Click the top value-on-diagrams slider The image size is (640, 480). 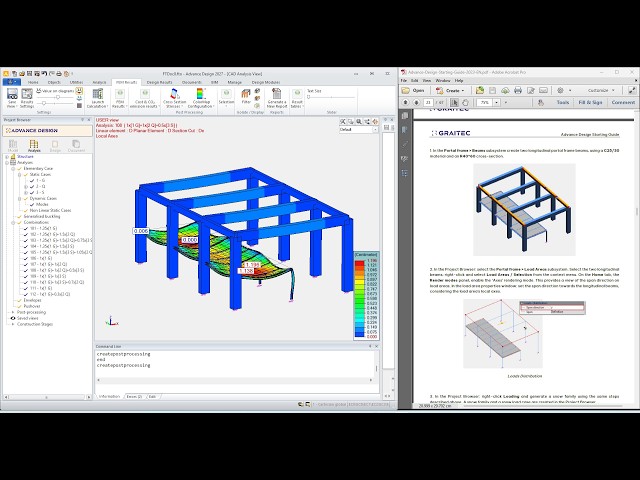[x=55, y=98]
